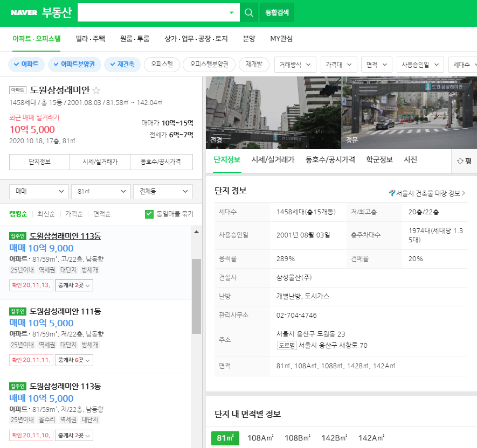Click the 시세/실거래가 button in left panel
This screenshot has width=477, height=448.
(x=100, y=162)
